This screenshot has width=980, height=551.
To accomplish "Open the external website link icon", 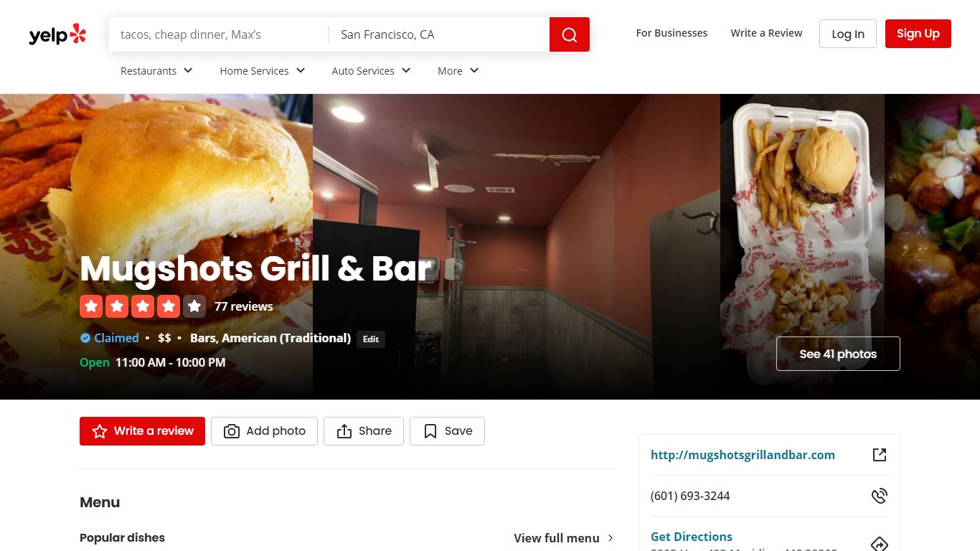I will click(x=880, y=455).
